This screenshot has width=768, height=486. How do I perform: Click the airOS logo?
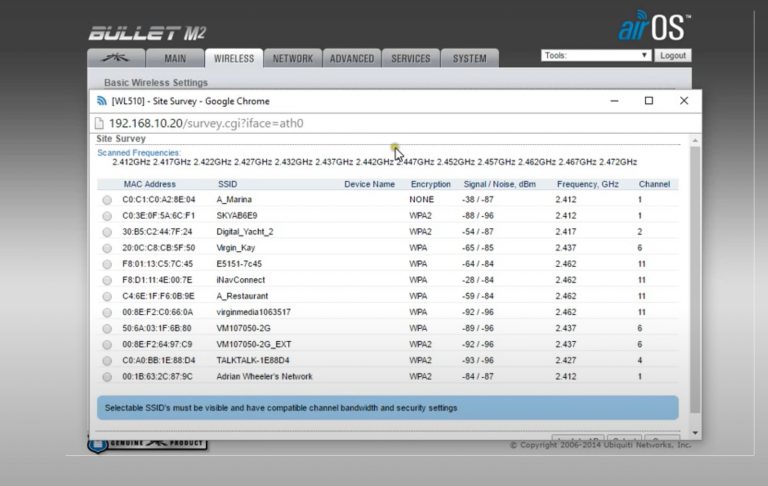[x=653, y=27]
